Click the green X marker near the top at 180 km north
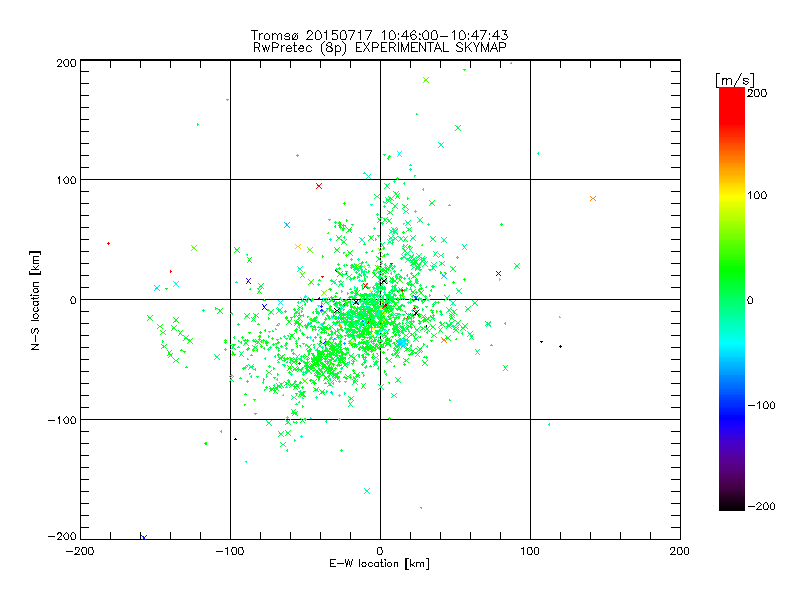Image resolution: width=800 pixels, height=600 pixels. pyautogui.click(x=426, y=80)
